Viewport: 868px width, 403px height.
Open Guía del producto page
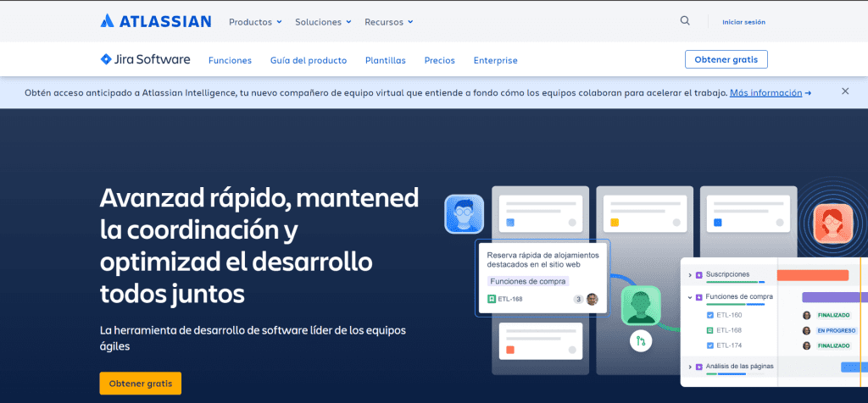click(309, 60)
